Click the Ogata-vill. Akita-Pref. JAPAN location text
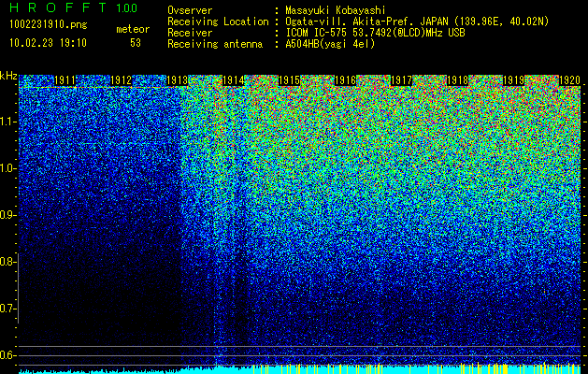This screenshot has width=588, height=374. [x=417, y=22]
